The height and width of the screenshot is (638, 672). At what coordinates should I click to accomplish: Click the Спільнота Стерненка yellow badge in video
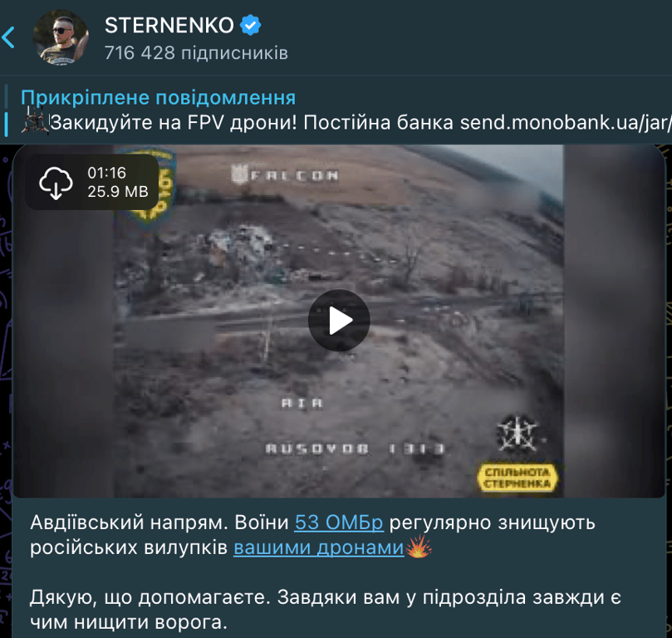coord(517,478)
